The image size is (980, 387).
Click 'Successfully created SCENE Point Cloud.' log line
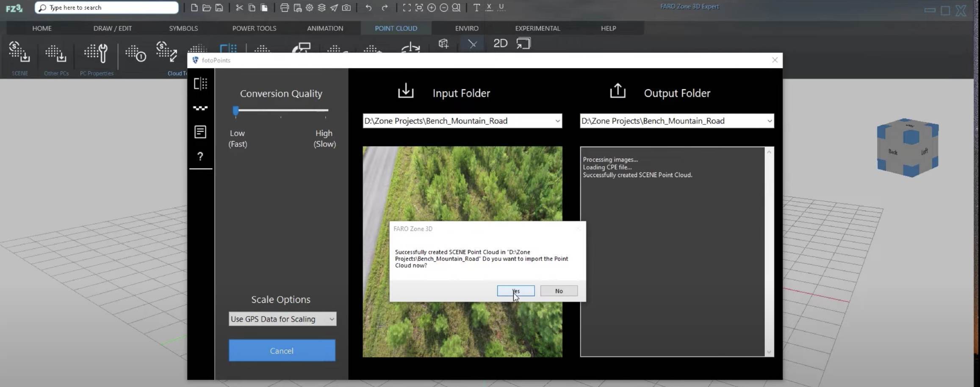pos(637,175)
